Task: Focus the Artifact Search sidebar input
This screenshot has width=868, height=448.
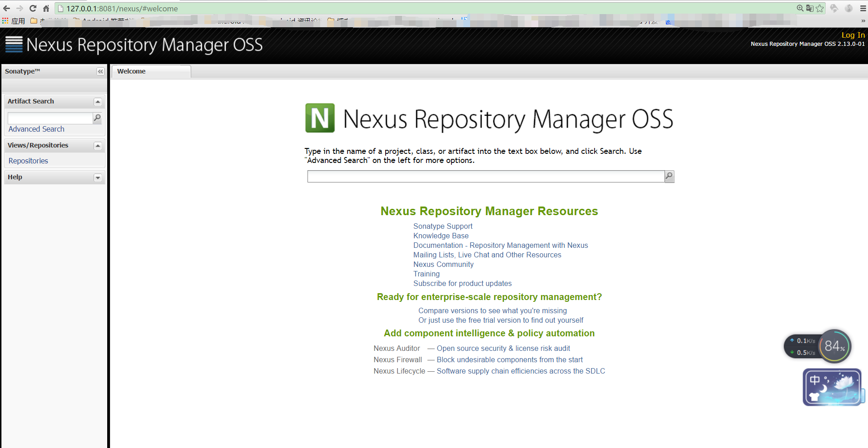Action: tap(50, 118)
